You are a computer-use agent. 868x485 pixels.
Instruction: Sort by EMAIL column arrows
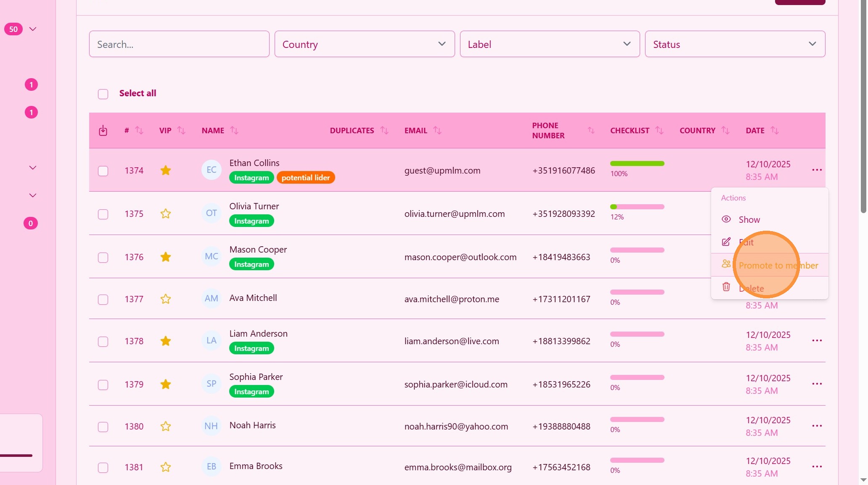pyautogui.click(x=437, y=131)
